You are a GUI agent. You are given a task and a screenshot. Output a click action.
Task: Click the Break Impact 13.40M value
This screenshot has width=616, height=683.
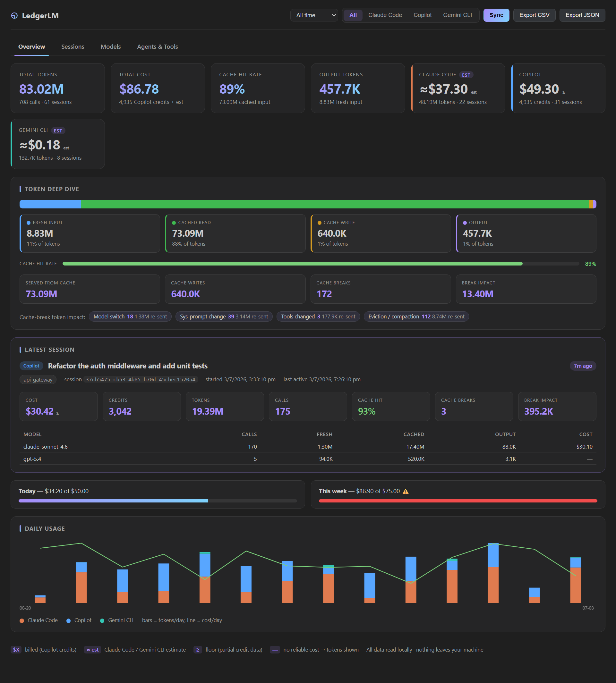[478, 294]
